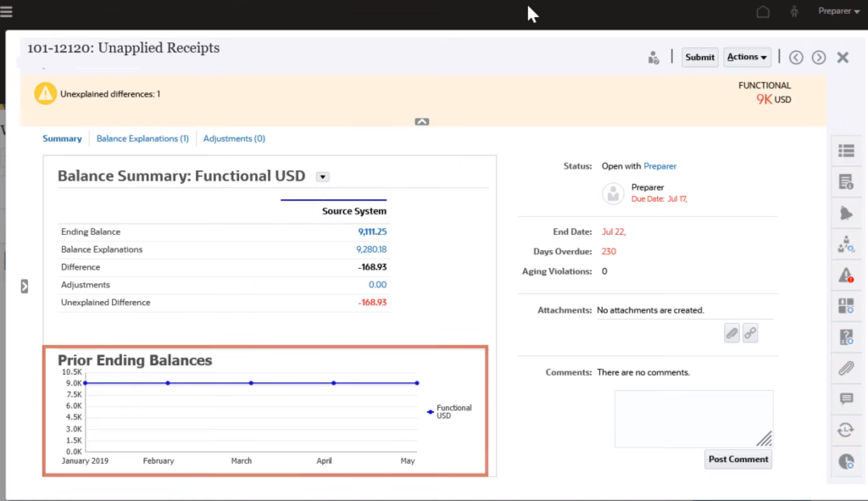Click the alerts warning icon in sidebar

[845, 275]
